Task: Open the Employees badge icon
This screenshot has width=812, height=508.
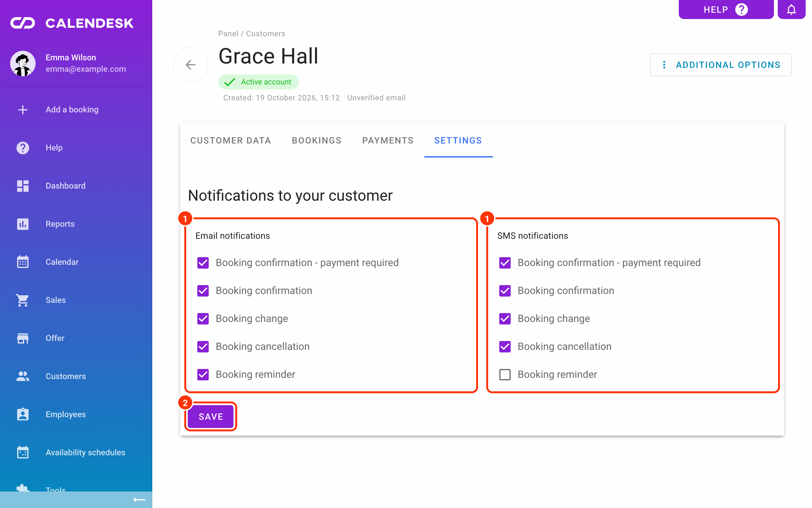Action: pos(23,414)
